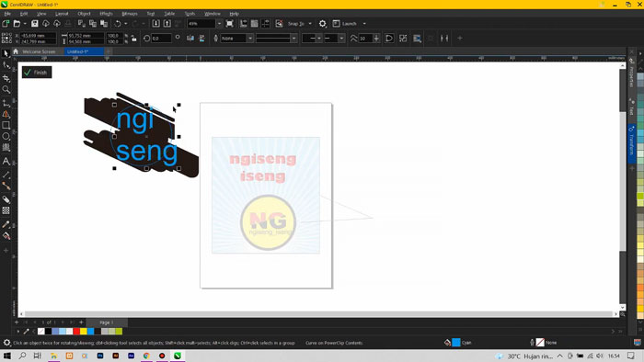The height and width of the screenshot is (362, 644).
Task: Toggle show guidelines icon
Action: click(x=265, y=24)
